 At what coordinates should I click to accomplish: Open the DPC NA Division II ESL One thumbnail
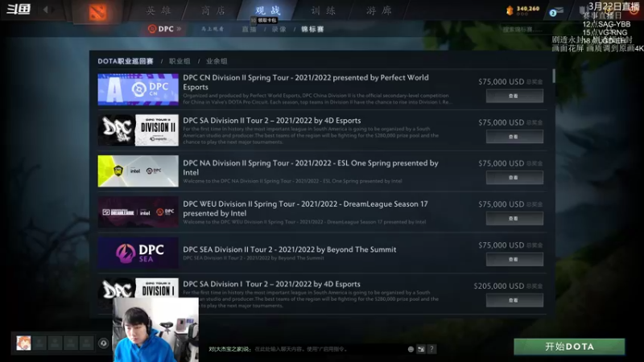point(138,171)
